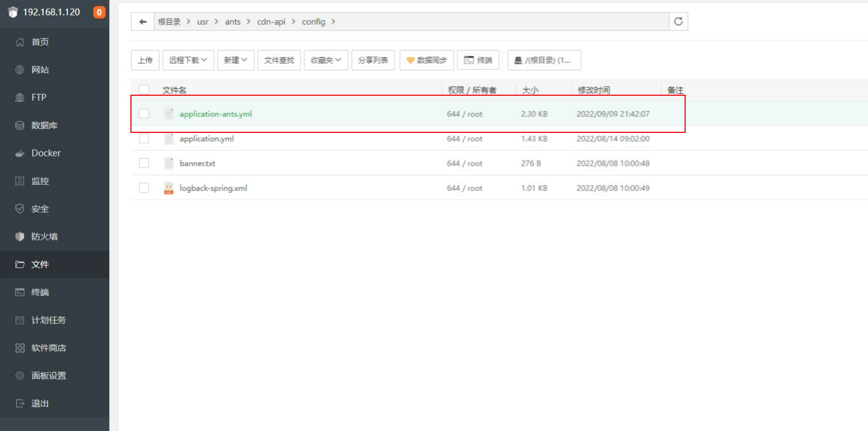The image size is (868, 431).
Task: Refresh the file list
Action: click(x=678, y=22)
